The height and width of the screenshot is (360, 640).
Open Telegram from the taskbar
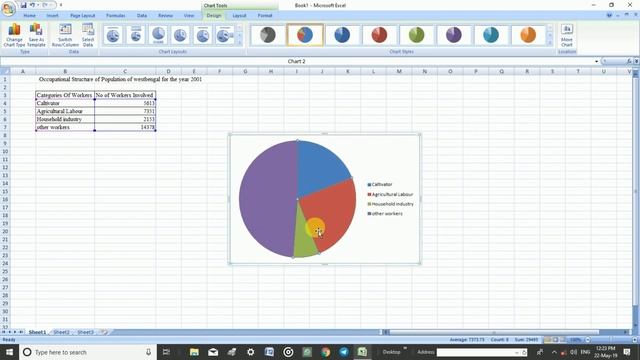(344, 352)
